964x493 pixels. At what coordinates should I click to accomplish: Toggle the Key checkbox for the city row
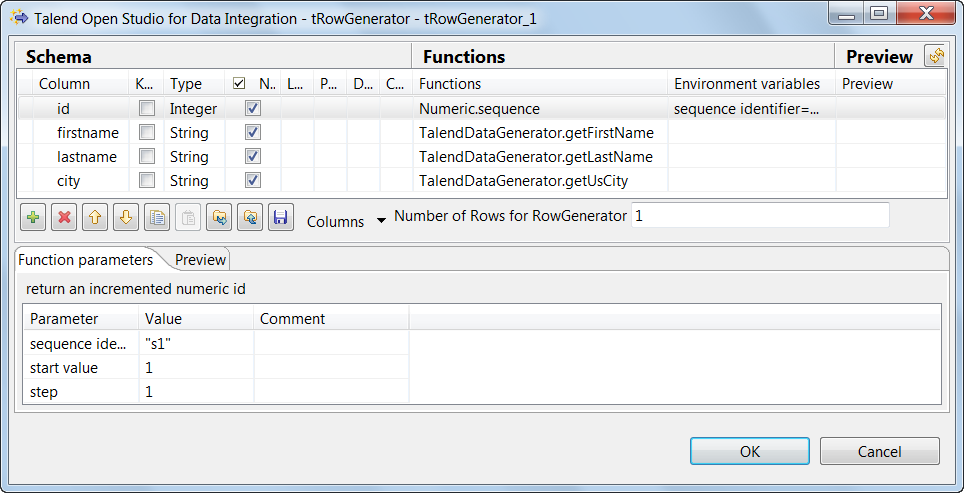tap(147, 180)
